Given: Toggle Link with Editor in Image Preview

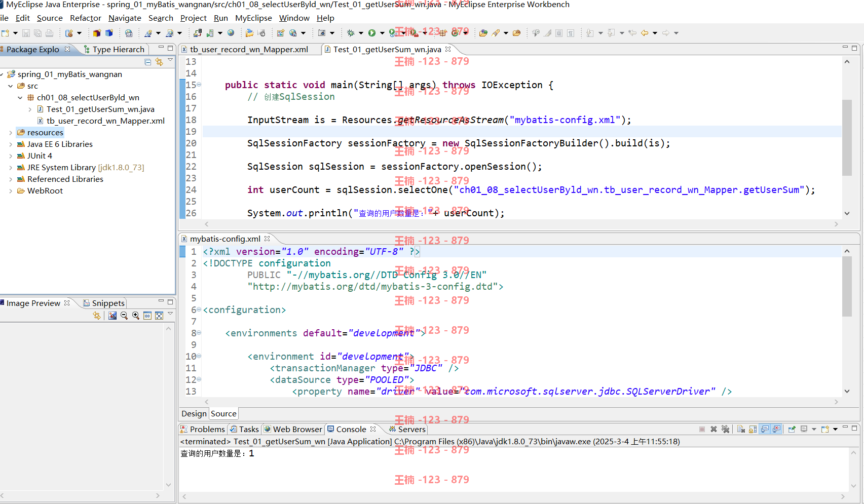Looking at the screenshot, I should pyautogui.click(x=97, y=316).
